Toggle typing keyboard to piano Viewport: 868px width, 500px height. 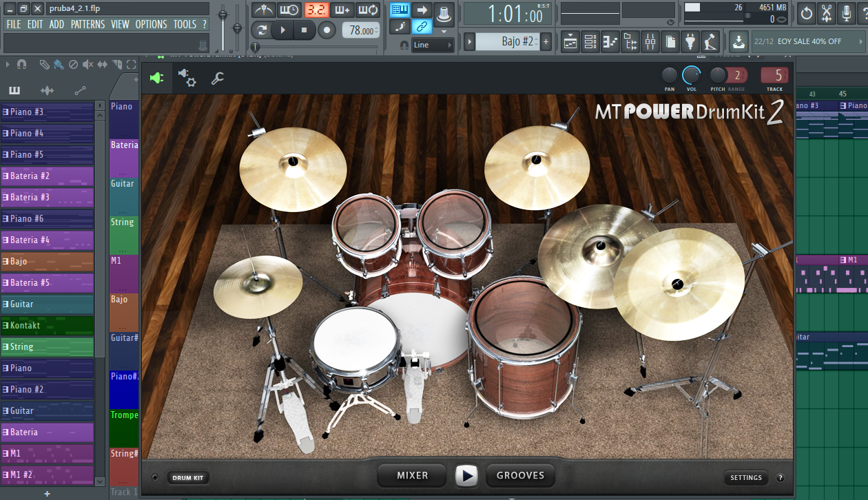click(400, 10)
